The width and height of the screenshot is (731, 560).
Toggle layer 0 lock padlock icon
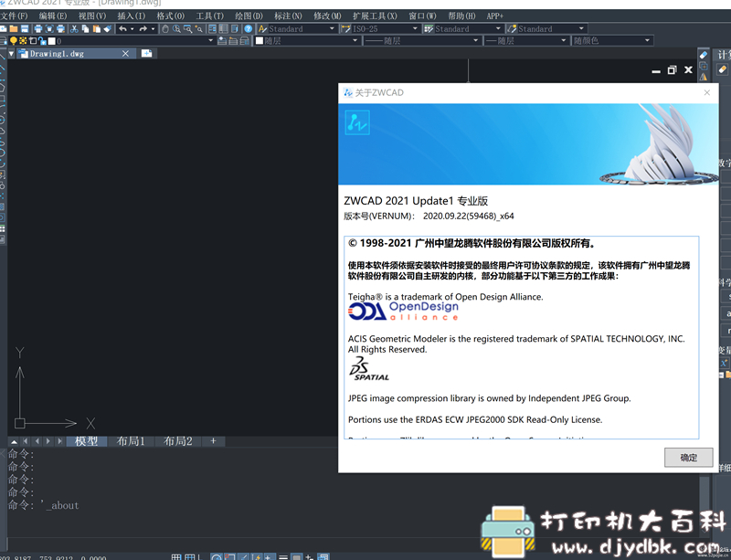42,41
